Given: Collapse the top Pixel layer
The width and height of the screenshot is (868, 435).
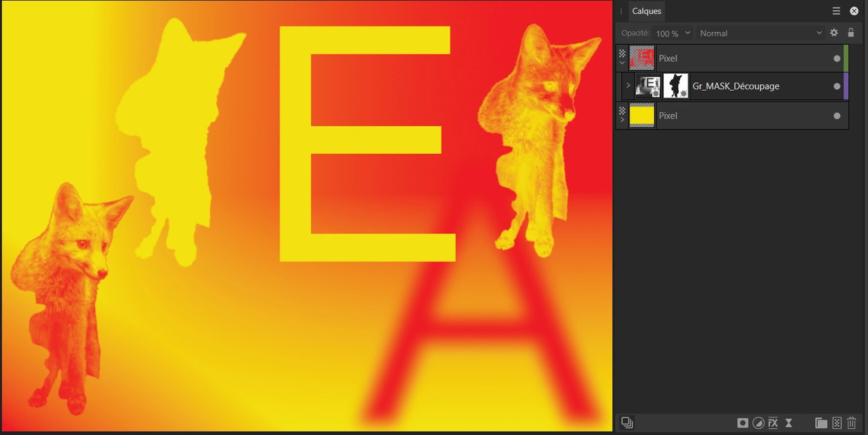Looking at the screenshot, I should (x=622, y=62).
